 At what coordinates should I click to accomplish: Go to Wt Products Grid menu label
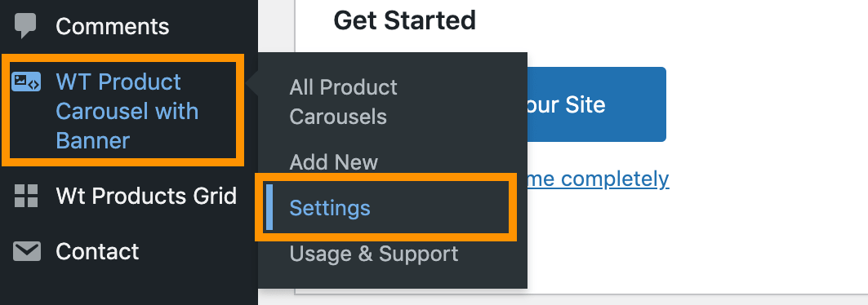pyautogui.click(x=146, y=197)
